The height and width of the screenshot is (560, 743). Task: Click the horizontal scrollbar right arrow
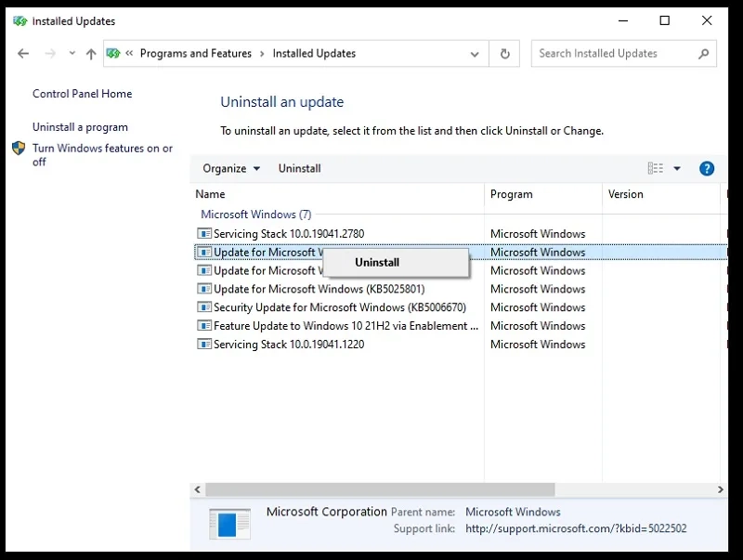(x=721, y=489)
